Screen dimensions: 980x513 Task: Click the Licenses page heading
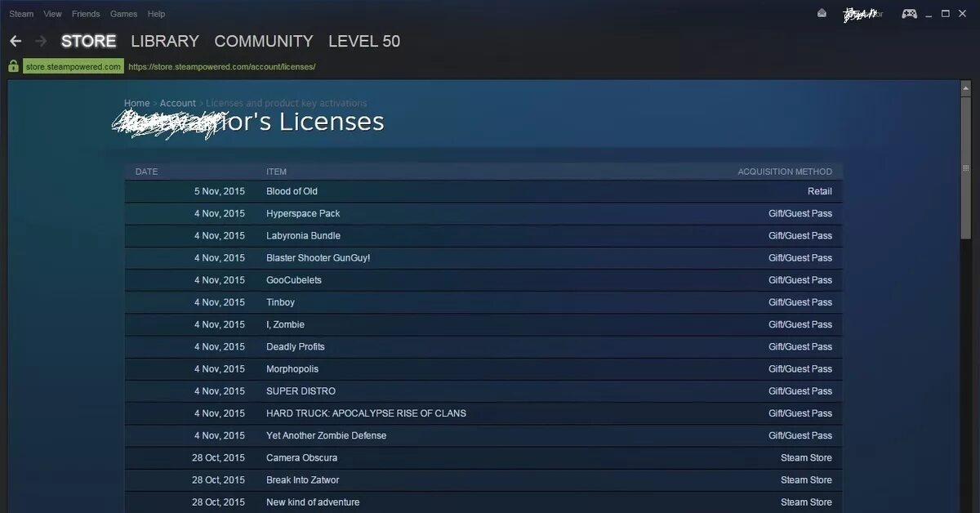(x=248, y=123)
